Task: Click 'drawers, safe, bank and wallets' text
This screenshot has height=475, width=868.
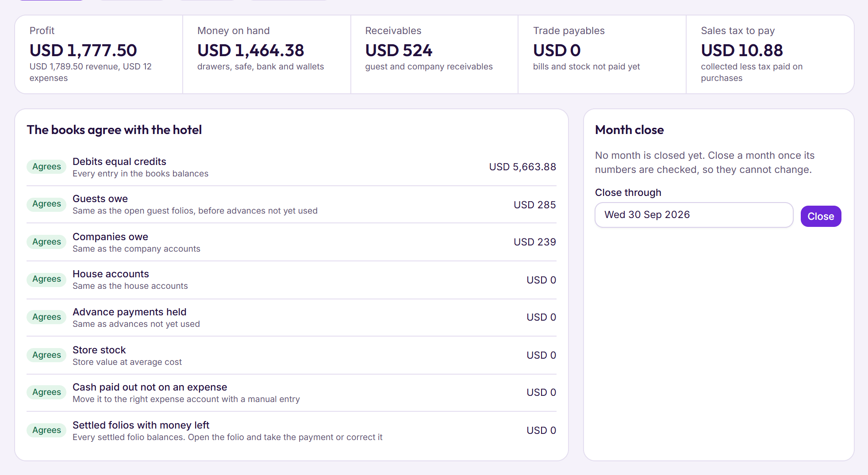Action: 261,66
